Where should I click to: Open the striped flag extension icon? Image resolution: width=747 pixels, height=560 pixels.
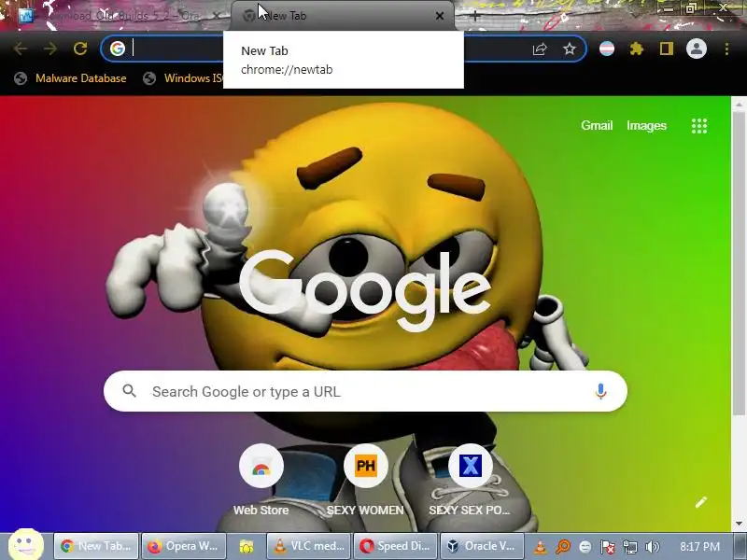[x=606, y=49]
